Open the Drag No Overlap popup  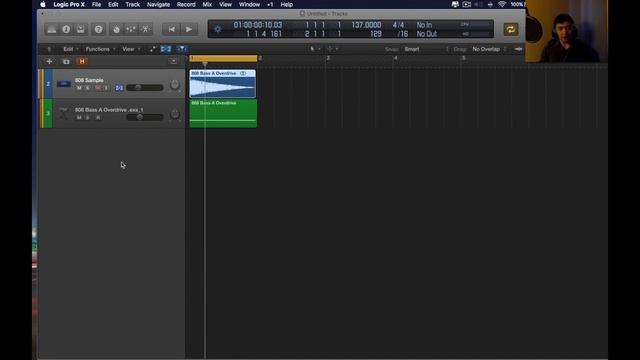click(489, 49)
